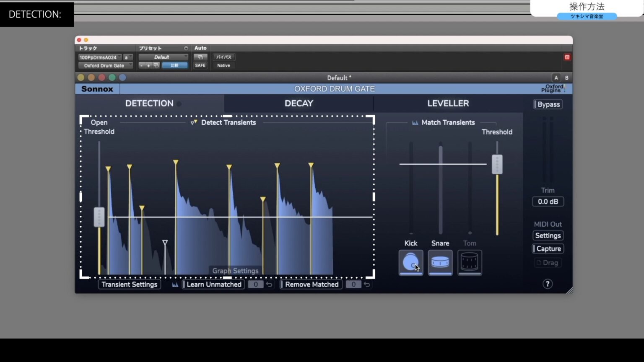Enable the 比較 compare toggle
Image resolution: width=644 pixels, height=362 pixels.
click(x=175, y=65)
